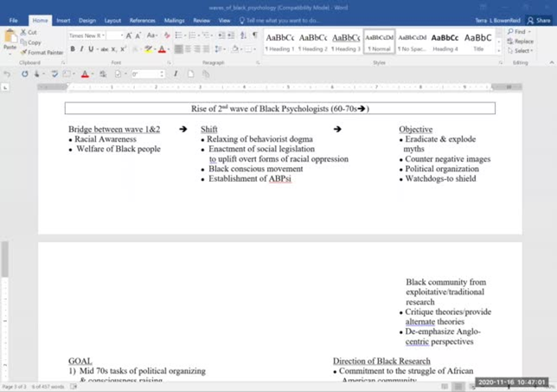
Task: Toggle Underline formatting
Action: (93, 49)
